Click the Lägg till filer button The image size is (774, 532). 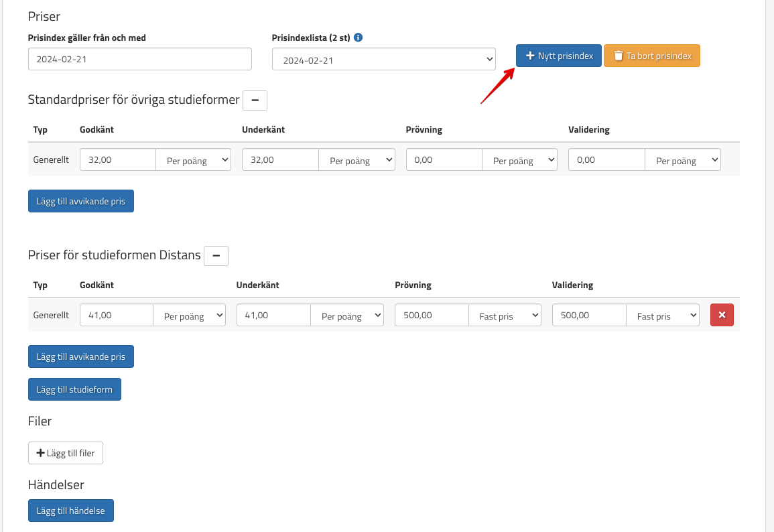[66, 453]
